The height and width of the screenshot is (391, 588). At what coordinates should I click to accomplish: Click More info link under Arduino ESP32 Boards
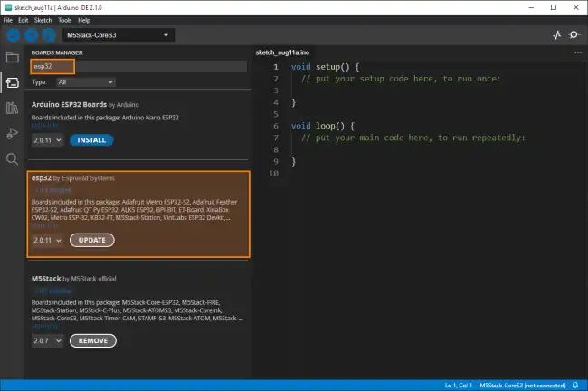pos(44,125)
